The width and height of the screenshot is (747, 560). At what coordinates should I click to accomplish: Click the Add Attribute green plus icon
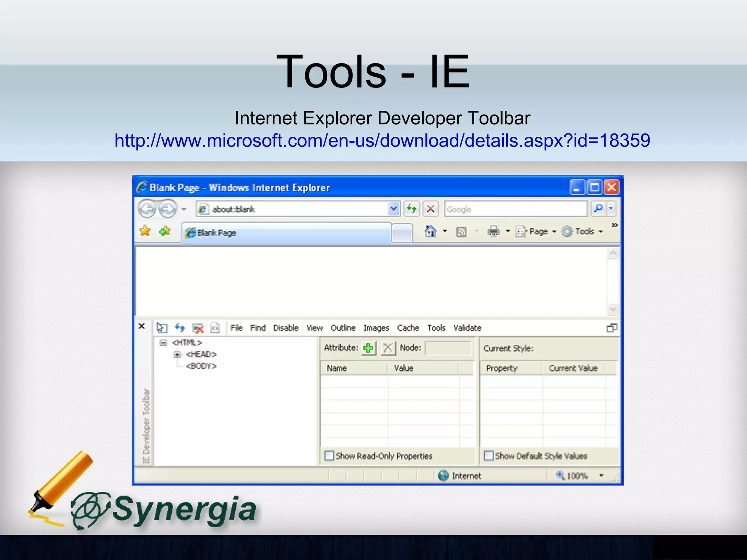tap(368, 348)
